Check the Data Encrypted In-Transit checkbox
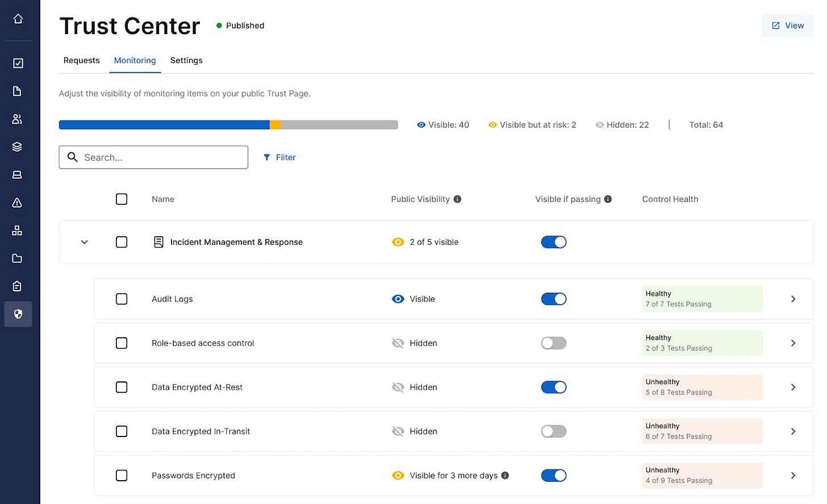 coord(122,431)
